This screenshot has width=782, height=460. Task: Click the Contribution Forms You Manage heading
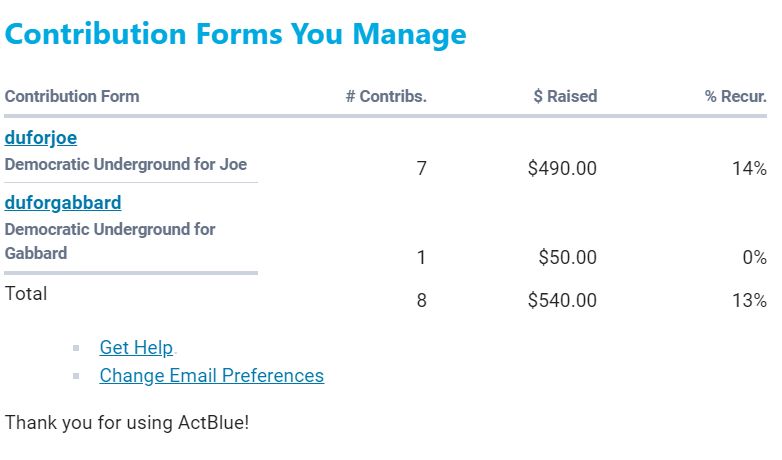click(236, 34)
